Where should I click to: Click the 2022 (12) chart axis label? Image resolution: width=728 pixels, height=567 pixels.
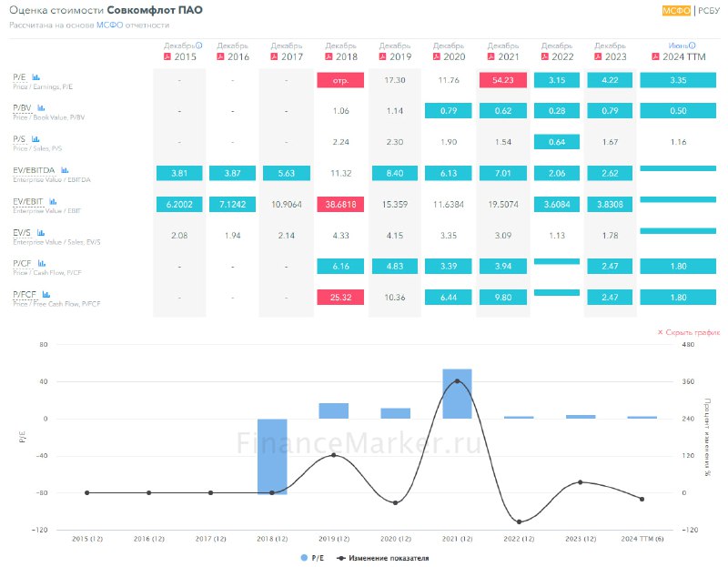point(519,539)
